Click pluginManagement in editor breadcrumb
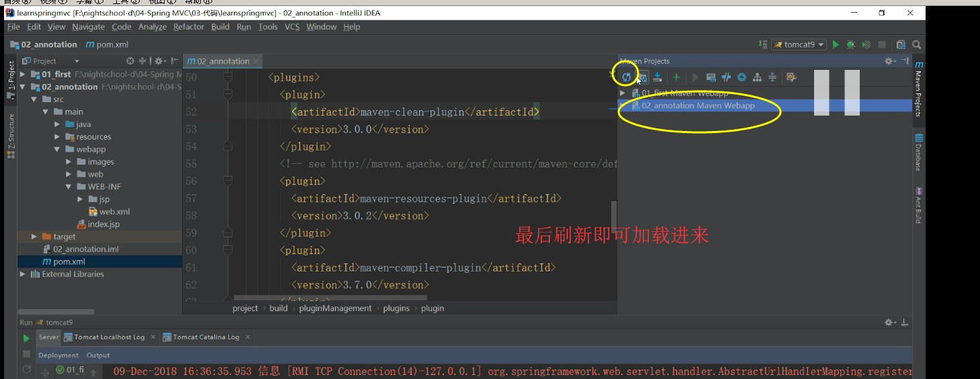Image resolution: width=980 pixels, height=379 pixels. point(335,308)
